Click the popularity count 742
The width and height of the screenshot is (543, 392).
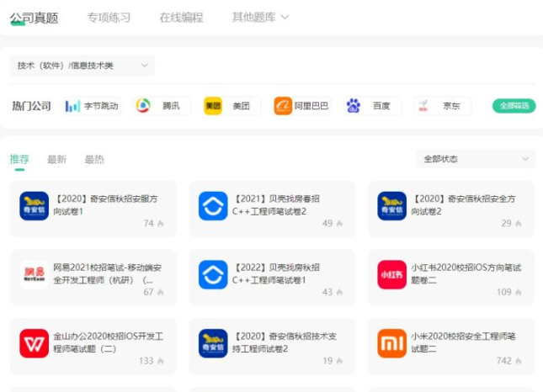tap(503, 361)
